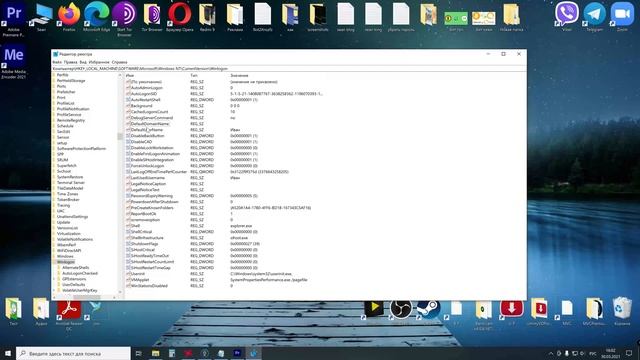Open Acrobat Reader DC desktop shortcut

[69, 315]
